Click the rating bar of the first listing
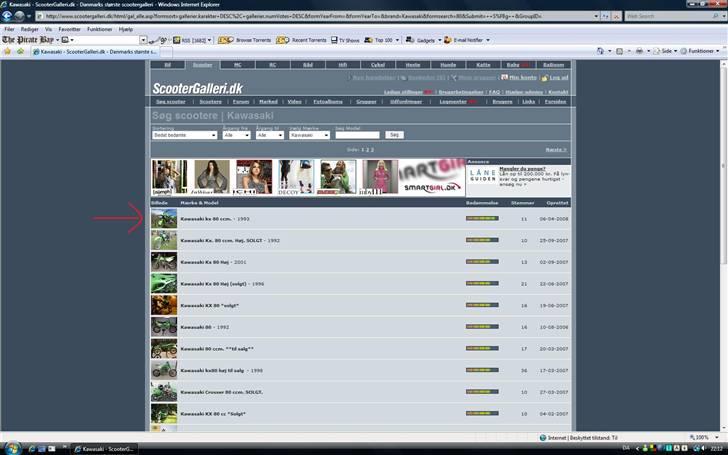 (x=482, y=218)
